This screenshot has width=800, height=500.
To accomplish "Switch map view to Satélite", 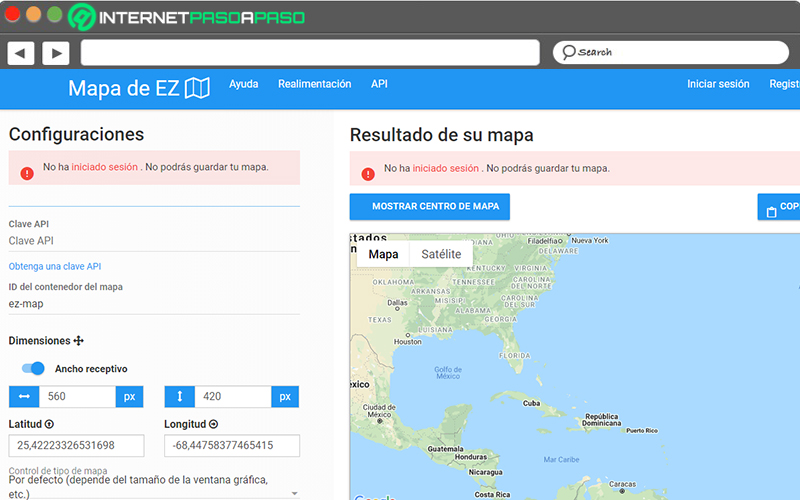I will click(441, 254).
